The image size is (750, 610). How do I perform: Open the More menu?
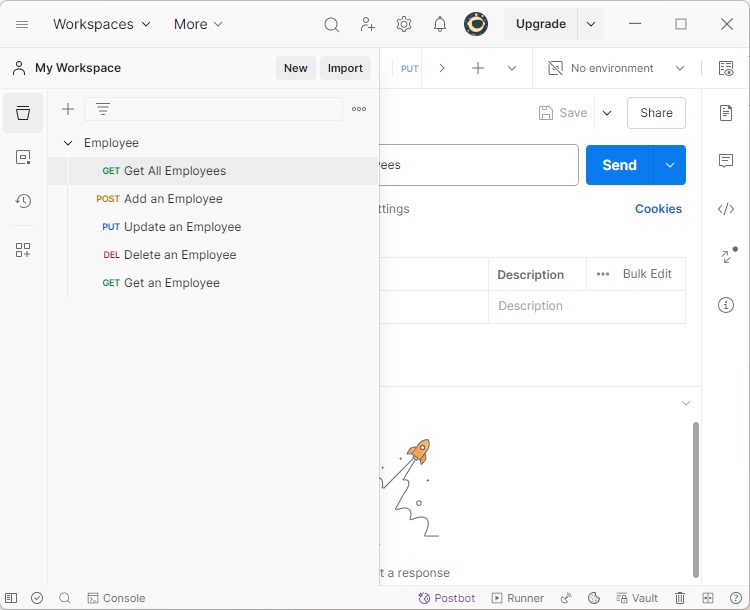[x=198, y=24]
